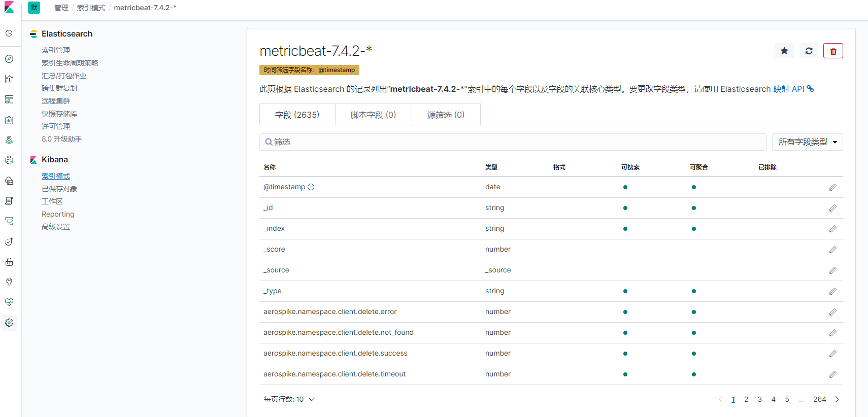868x417 pixels.
Task: Jump to last page 264
Action: coord(820,399)
